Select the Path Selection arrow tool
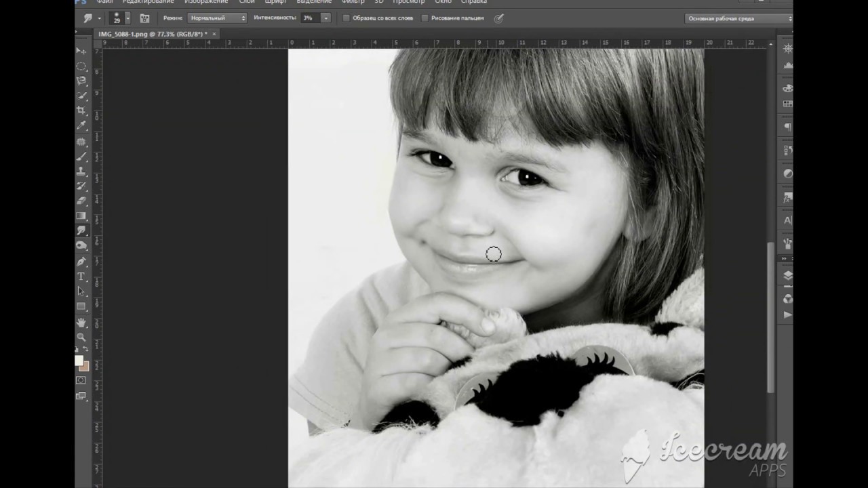 pyautogui.click(x=81, y=291)
